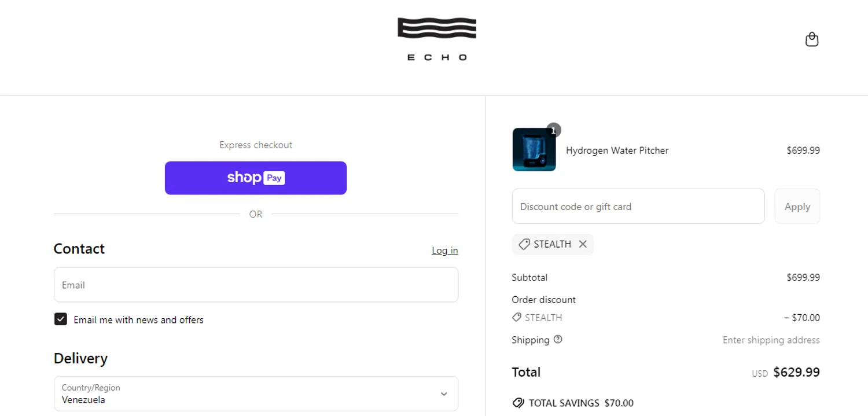Open the shopping bag cart icon

click(812, 39)
